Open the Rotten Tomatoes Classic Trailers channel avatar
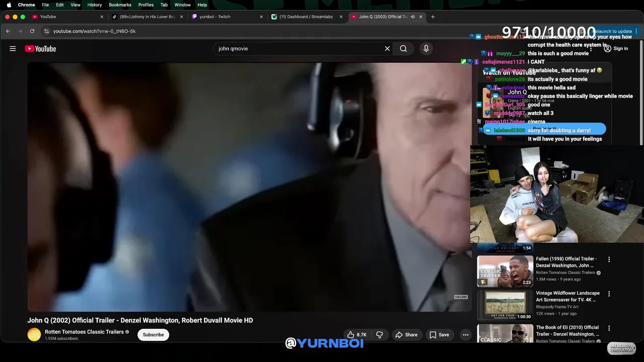644x362 pixels. (34, 335)
